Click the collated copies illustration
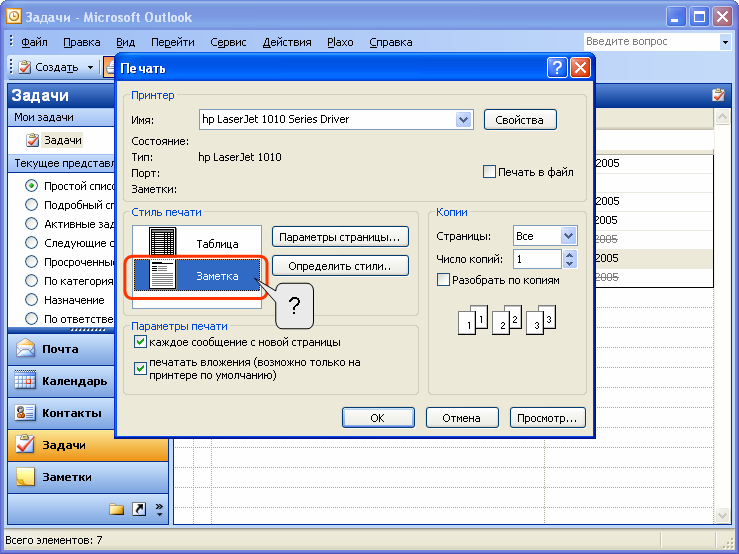Image resolution: width=739 pixels, height=554 pixels. [507, 320]
